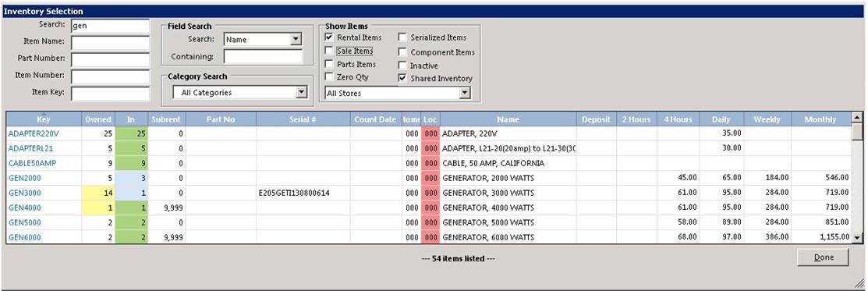Uncheck the Shared Inventory option
Screen dimensions: 868x291
click(x=402, y=78)
